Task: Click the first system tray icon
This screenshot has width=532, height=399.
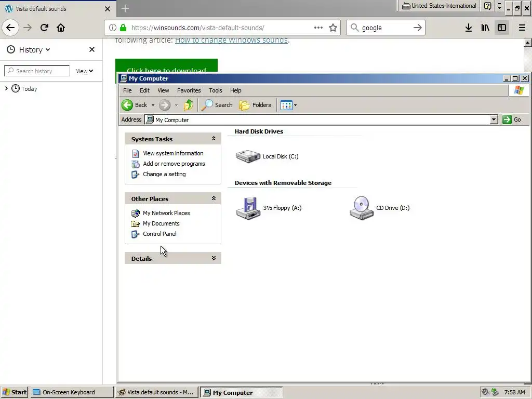Action: point(485,392)
